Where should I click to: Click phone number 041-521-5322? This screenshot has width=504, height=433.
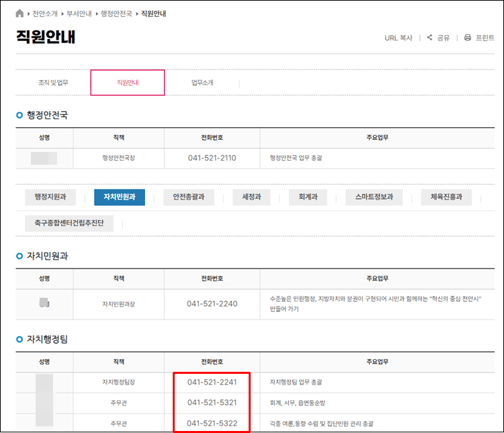tap(212, 424)
